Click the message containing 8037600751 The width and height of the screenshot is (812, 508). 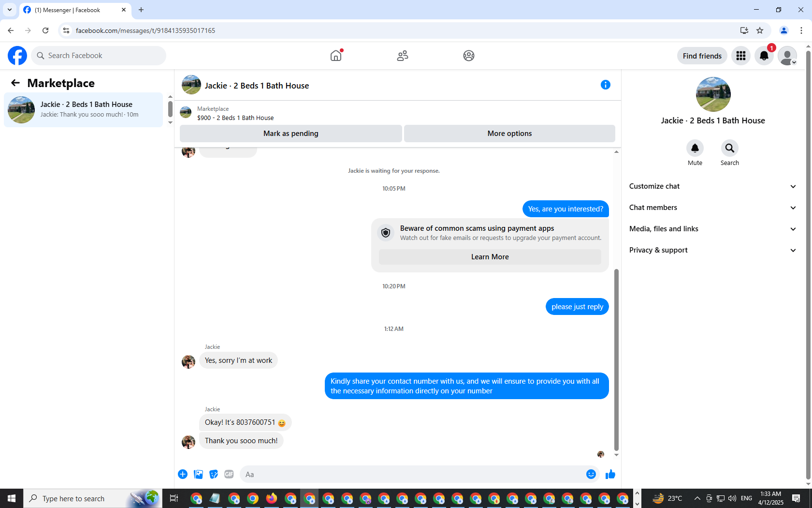point(245,422)
